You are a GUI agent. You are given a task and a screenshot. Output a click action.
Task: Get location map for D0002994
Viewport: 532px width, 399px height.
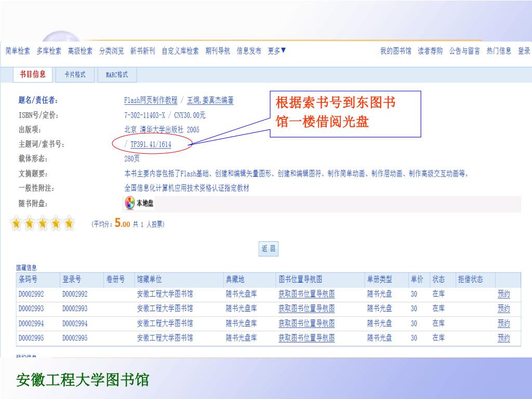307,323
